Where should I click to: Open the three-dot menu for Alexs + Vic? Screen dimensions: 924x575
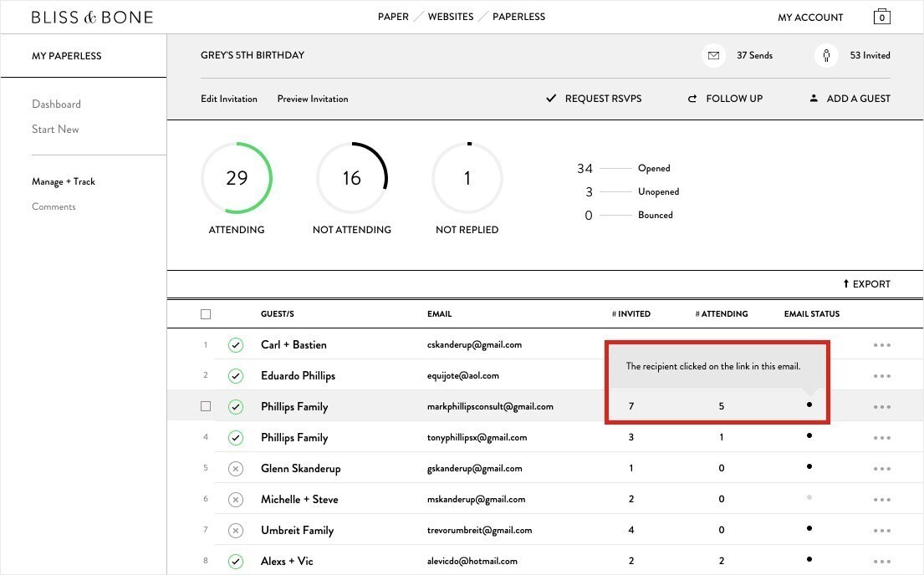pyautogui.click(x=881, y=562)
